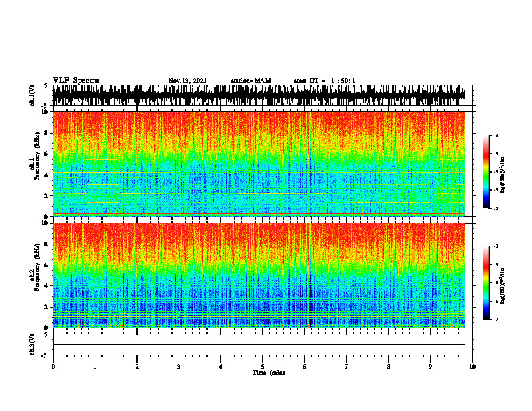This screenshot has height=411, width=532.
Task: Click the "-5" voltage tick of ch.1(V) panel
Action: coord(44,106)
